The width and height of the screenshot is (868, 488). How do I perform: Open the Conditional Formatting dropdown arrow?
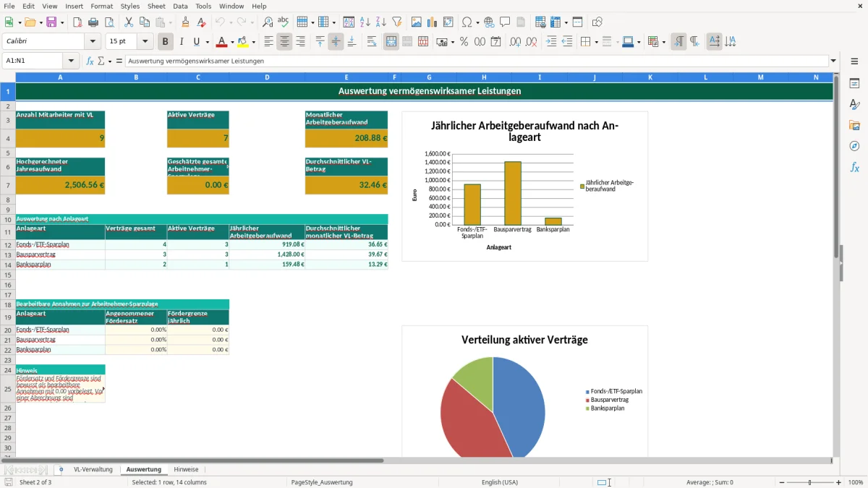[663, 42]
